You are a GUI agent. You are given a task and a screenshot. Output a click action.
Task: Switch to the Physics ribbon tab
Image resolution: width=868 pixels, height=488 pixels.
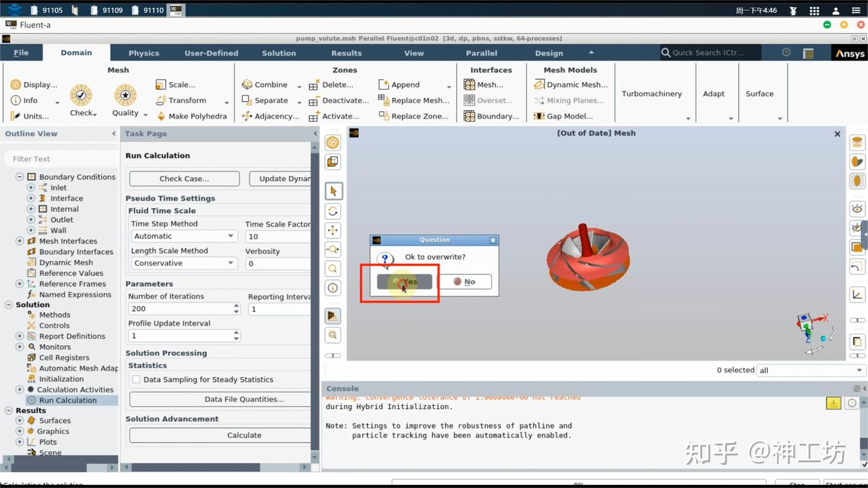point(143,53)
